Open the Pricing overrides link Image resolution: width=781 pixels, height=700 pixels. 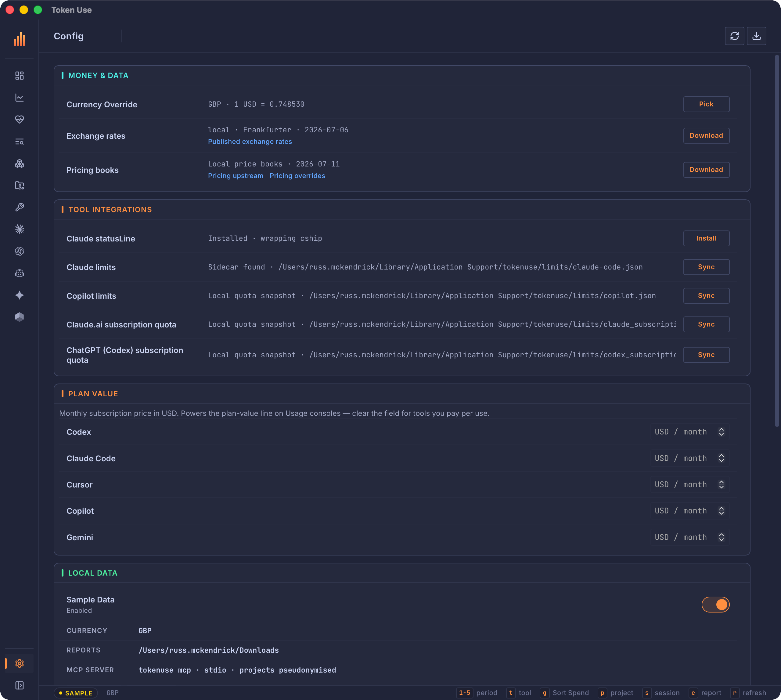tap(297, 176)
